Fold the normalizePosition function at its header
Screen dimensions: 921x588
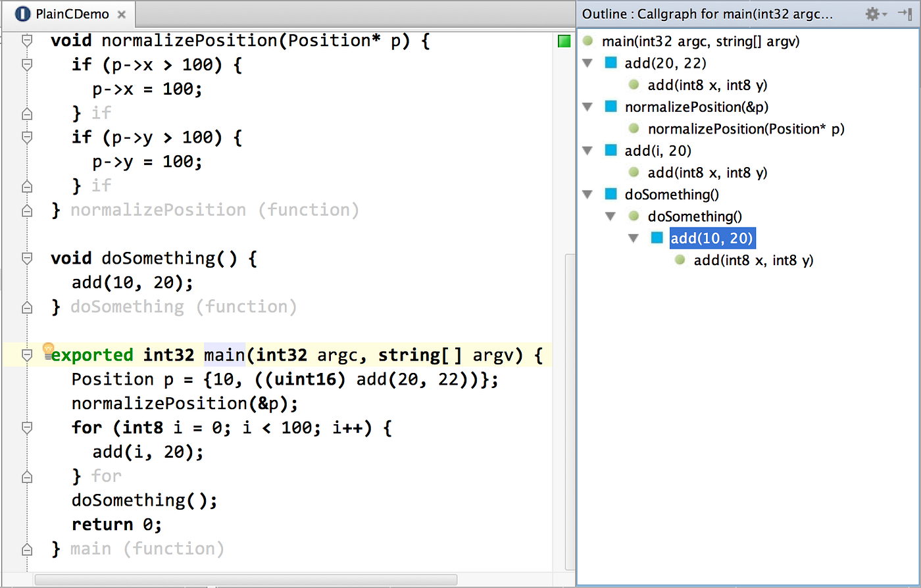(27, 41)
